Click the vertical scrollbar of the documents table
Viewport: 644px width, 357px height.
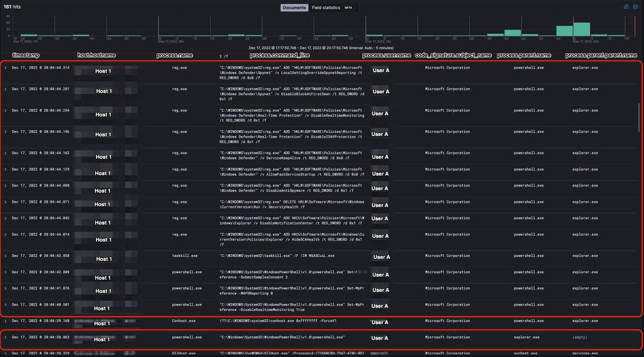coord(639,117)
